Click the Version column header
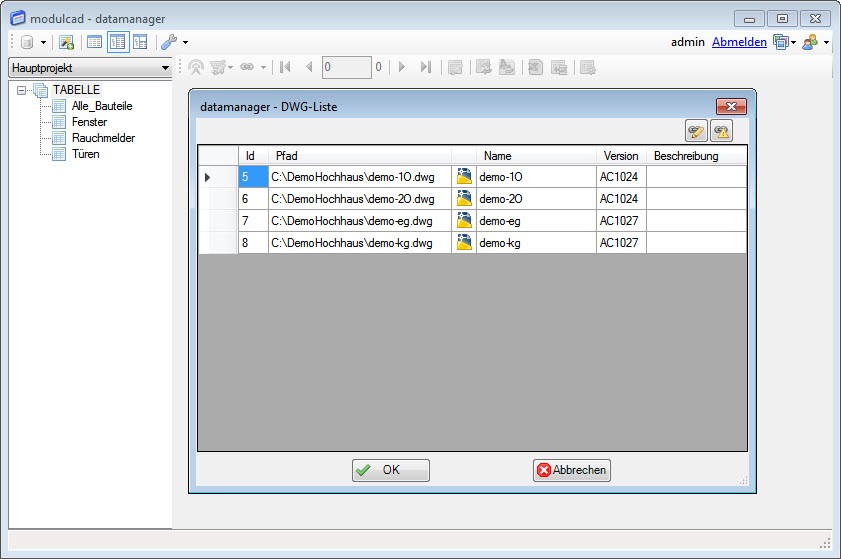Screen dimensions: 841x559 (621, 156)
